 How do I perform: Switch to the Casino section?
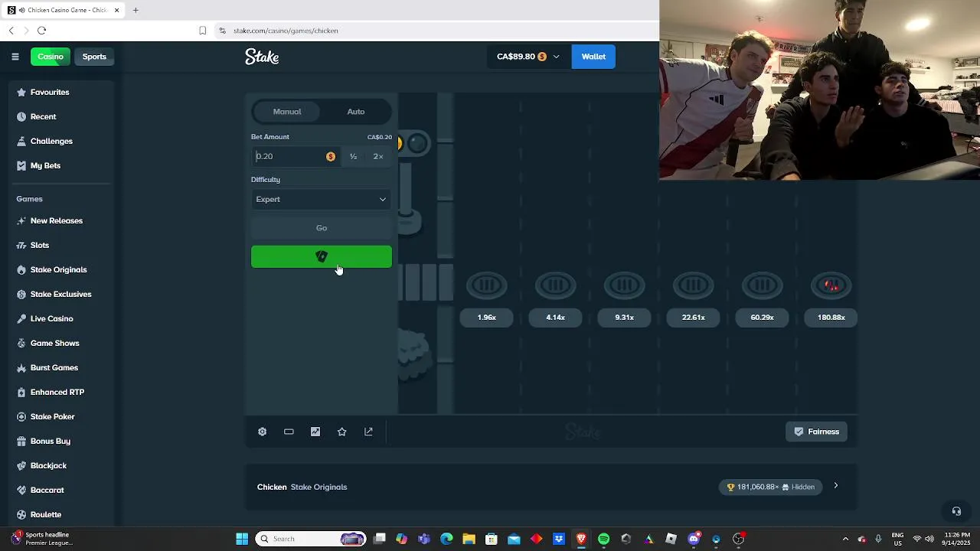point(51,57)
